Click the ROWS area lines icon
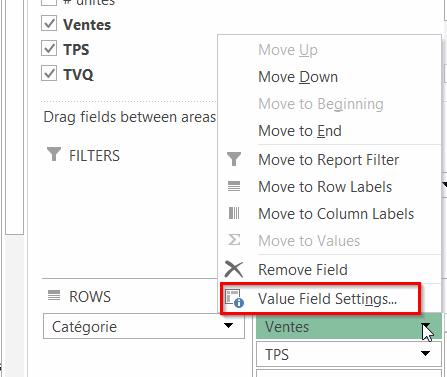The image size is (447, 377). [x=54, y=295]
